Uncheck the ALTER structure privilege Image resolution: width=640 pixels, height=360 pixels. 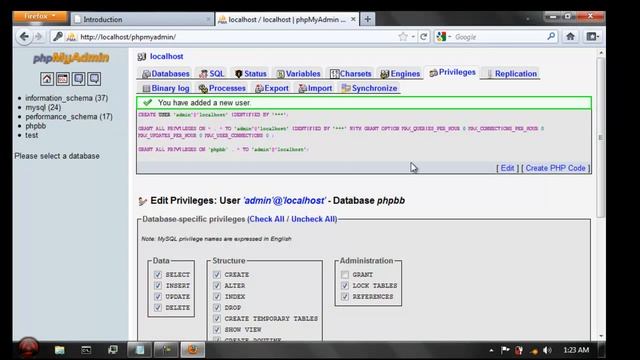click(x=217, y=286)
